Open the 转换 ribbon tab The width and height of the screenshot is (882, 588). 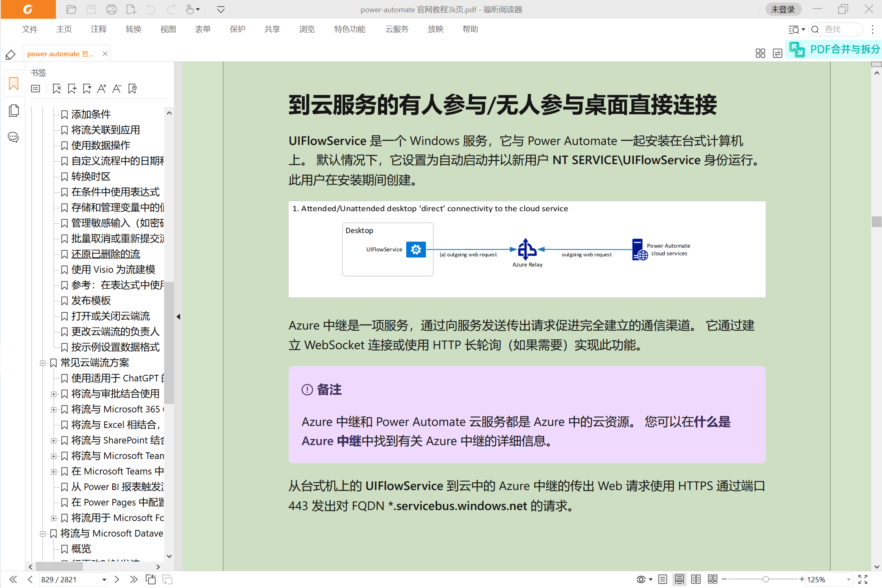[x=134, y=29]
